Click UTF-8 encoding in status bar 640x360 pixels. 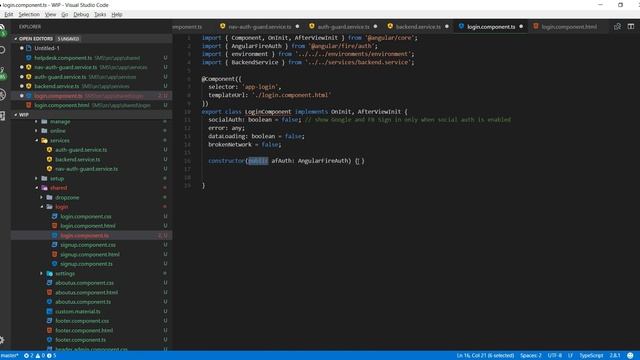[x=555, y=356]
